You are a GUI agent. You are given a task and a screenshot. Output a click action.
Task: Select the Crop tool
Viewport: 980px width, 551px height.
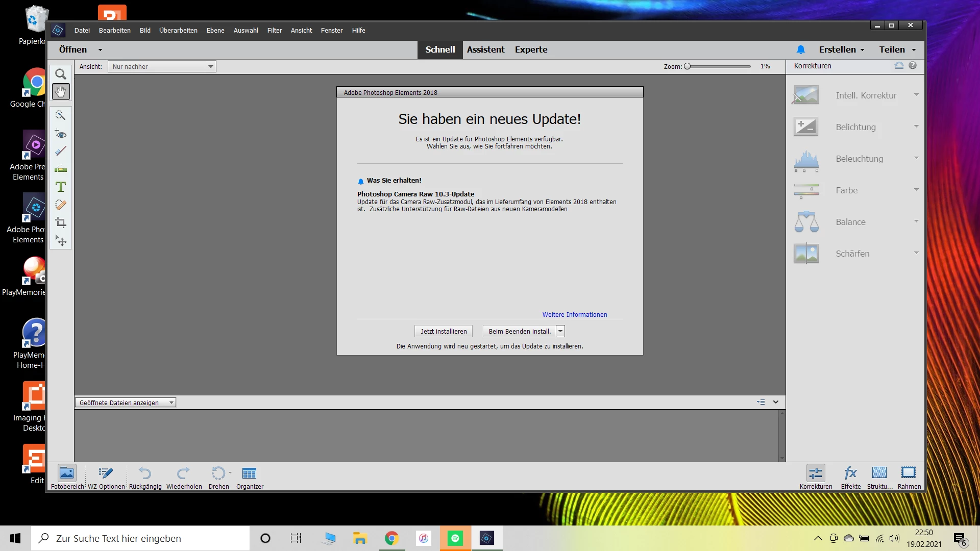pyautogui.click(x=61, y=222)
